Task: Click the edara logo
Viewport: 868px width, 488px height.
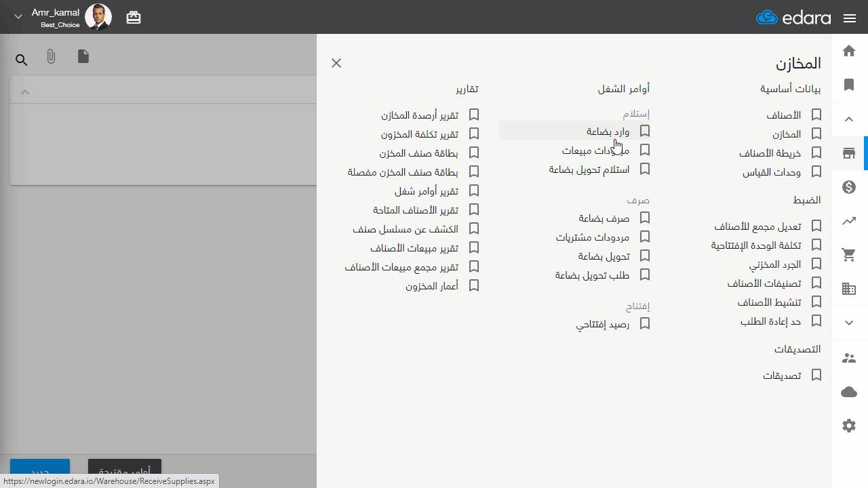Action: tap(794, 18)
